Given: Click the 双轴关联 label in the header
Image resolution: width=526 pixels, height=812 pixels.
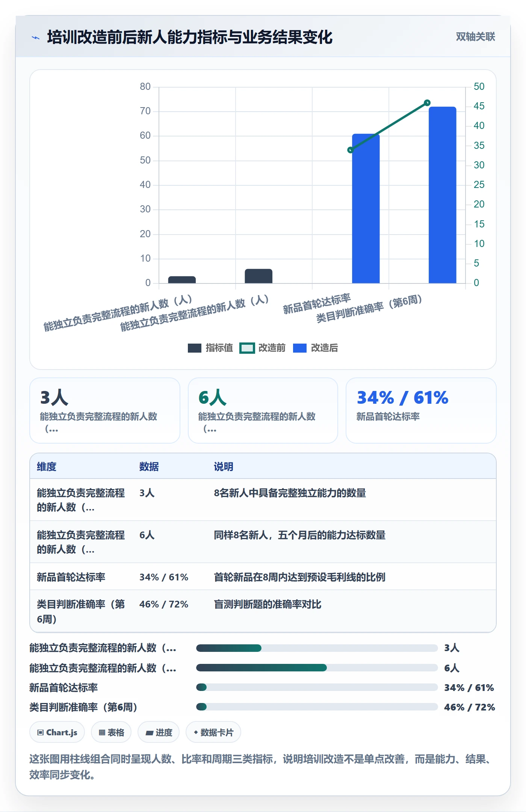Looking at the screenshot, I should [x=475, y=37].
